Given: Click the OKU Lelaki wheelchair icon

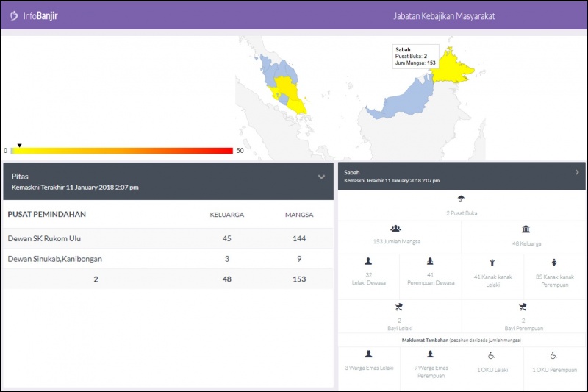Looking at the screenshot, I should pyautogui.click(x=491, y=355).
